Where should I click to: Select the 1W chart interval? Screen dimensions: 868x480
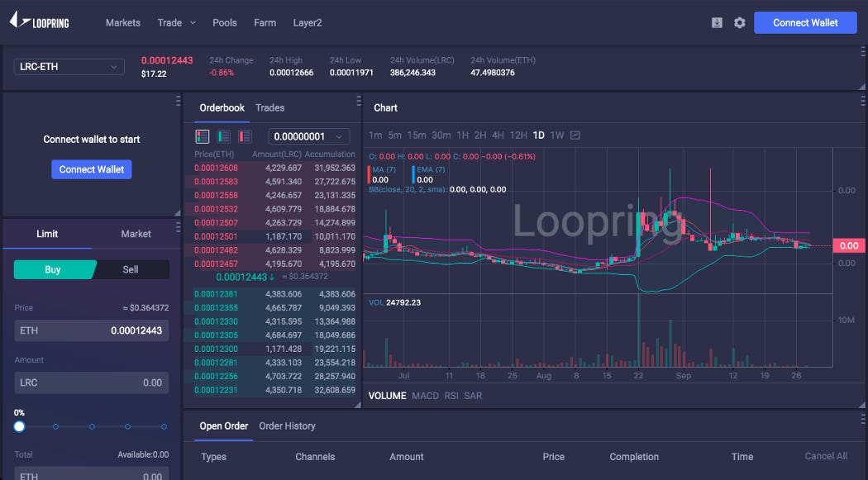[557, 135]
